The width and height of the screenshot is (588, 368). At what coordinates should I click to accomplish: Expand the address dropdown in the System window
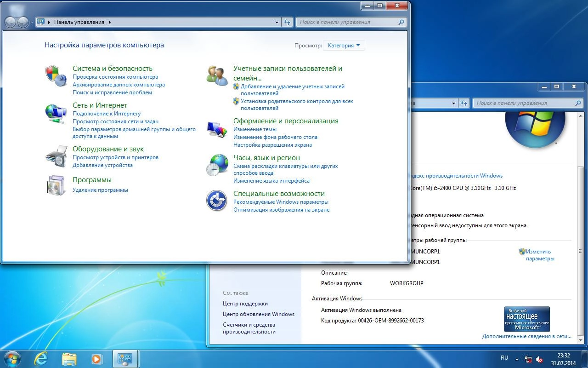tap(454, 103)
